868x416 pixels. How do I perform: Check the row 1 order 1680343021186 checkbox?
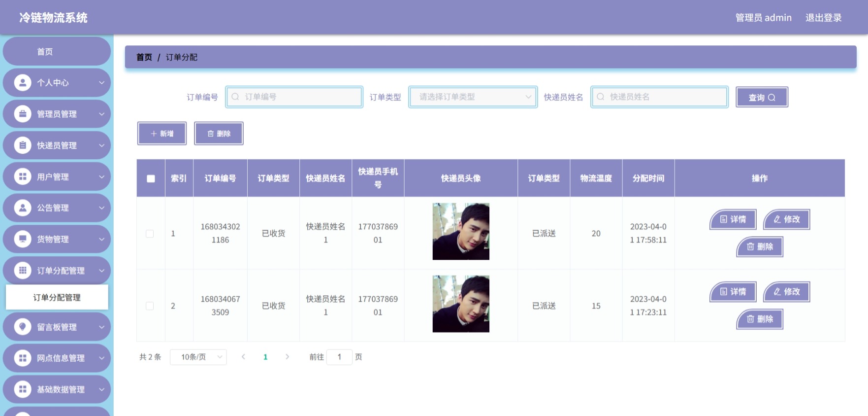(150, 234)
